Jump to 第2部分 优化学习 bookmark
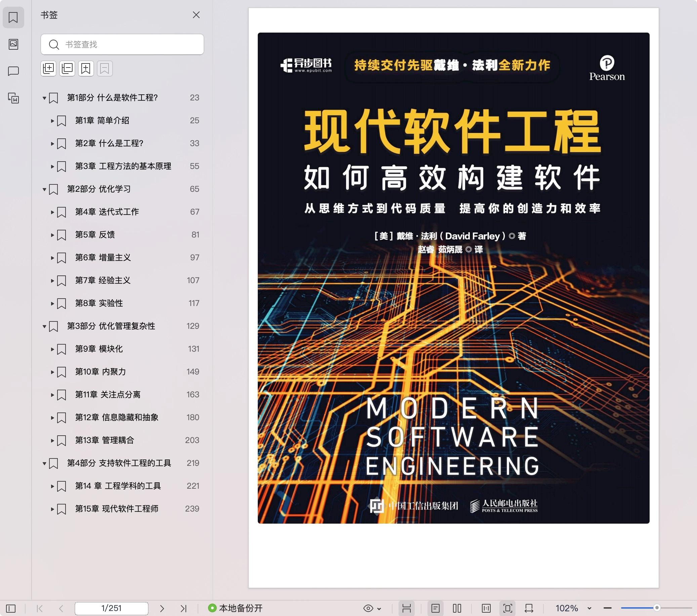This screenshot has width=697, height=616. [98, 189]
